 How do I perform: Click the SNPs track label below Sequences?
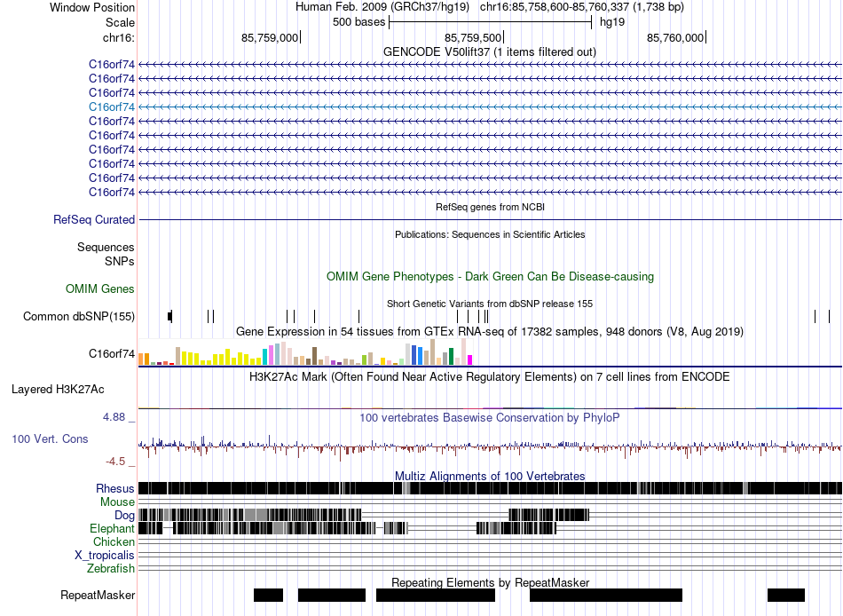120,262
